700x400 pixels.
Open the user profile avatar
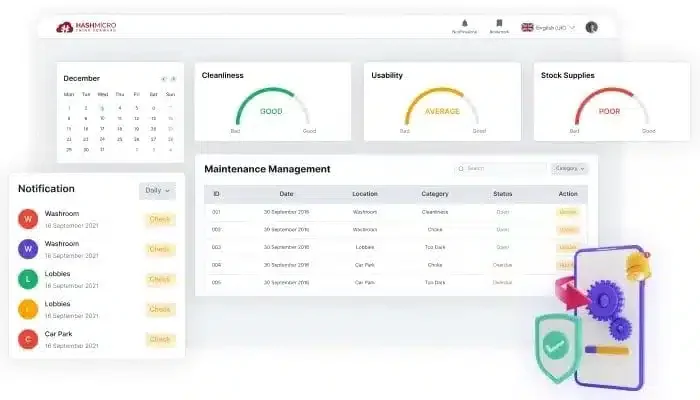[592, 27]
